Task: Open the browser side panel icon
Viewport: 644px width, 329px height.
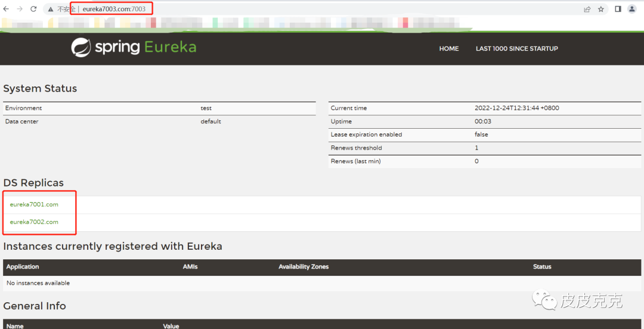Action: 618,9
